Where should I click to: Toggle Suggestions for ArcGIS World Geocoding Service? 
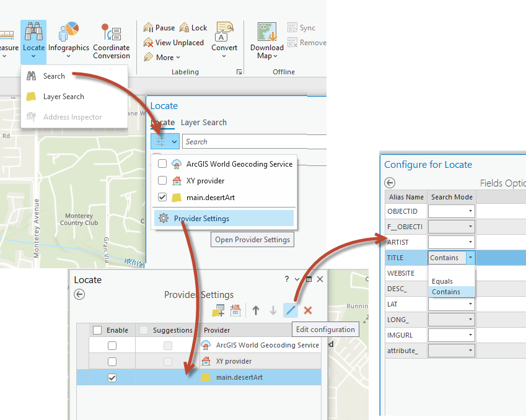click(x=168, y=346)
